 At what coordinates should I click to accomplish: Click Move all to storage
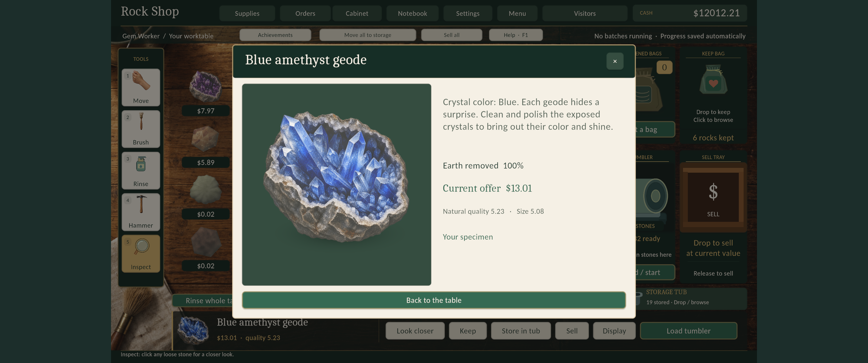tap(368, 35)
